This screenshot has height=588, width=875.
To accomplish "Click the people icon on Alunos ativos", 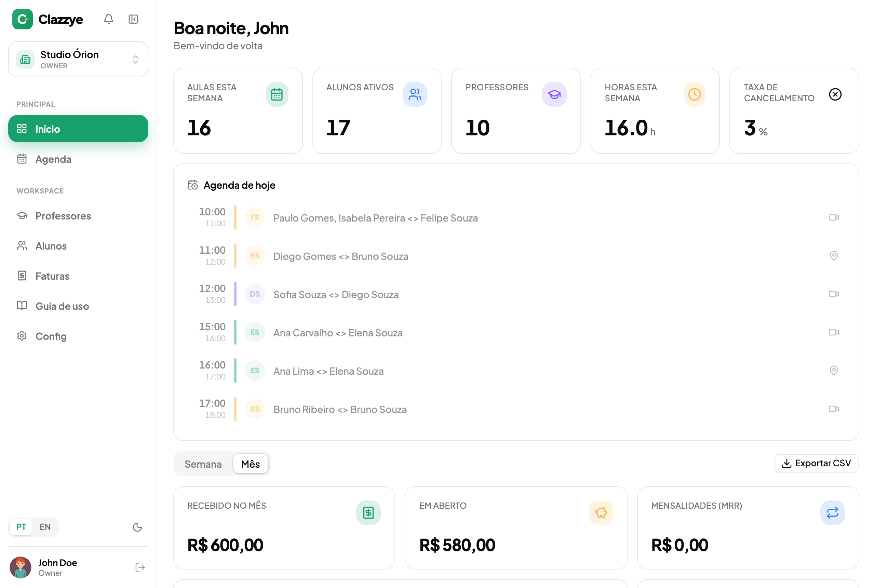I will click(415, 94).
